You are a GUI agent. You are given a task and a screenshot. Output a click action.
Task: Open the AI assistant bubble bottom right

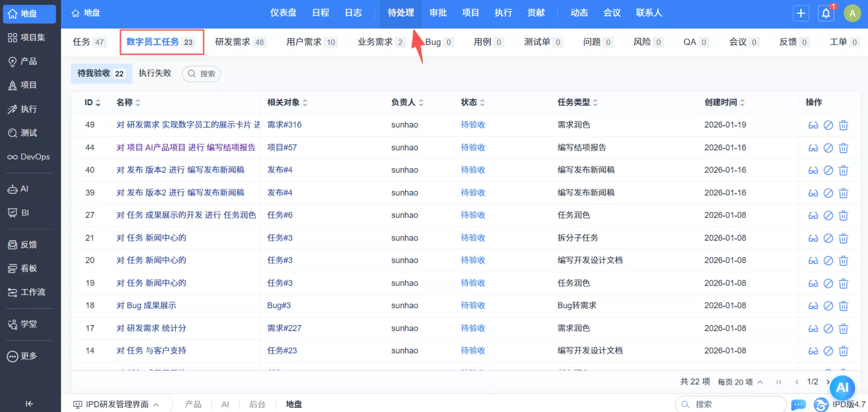coord(842,388)
